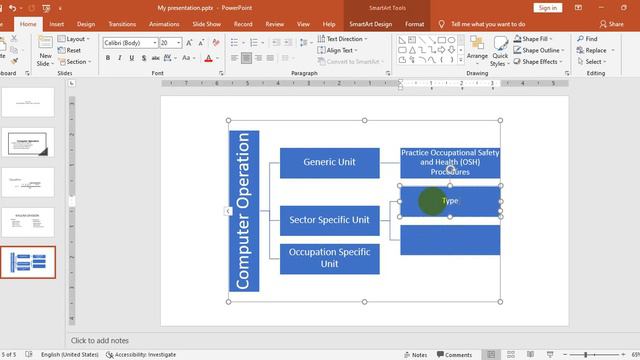Open the Insert tab
Viewport: 640px width, 360px height.
point(56,24)
